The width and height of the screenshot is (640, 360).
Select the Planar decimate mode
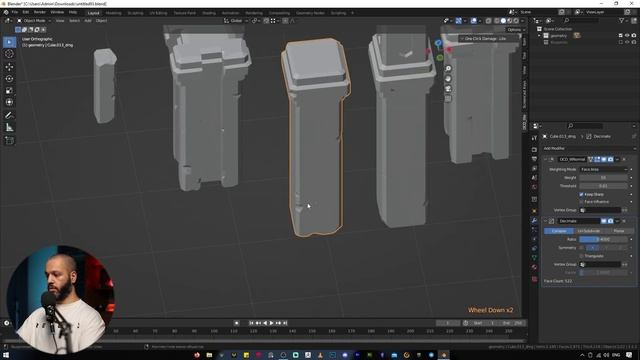coord(619,231)
